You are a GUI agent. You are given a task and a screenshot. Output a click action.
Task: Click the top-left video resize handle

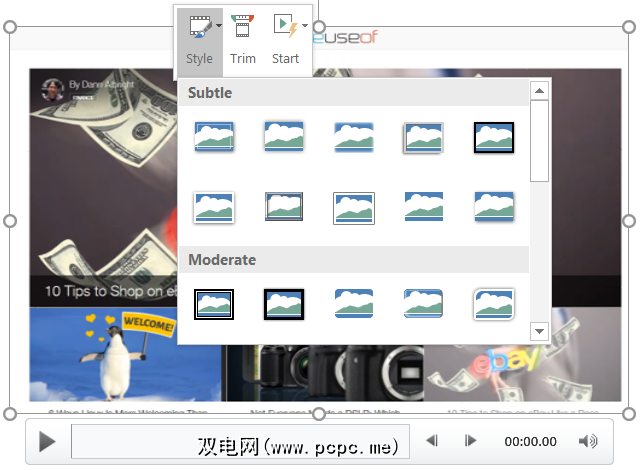pyautogui.click(x=10, y=27)
